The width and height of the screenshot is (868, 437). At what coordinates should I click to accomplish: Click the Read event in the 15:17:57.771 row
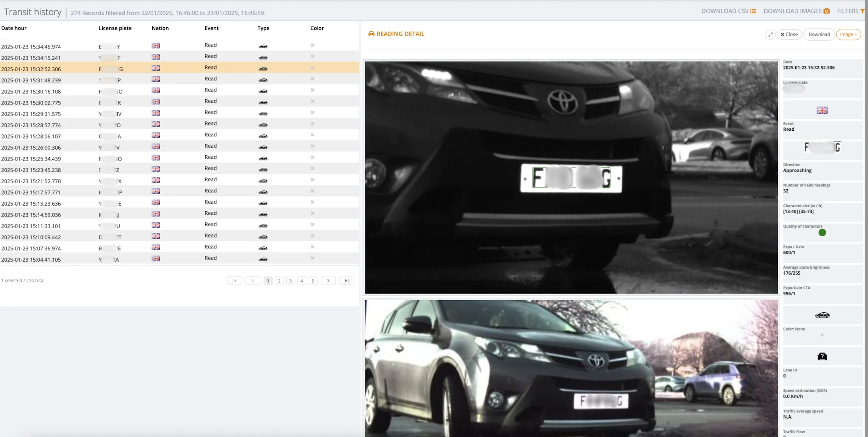[211, 190]
